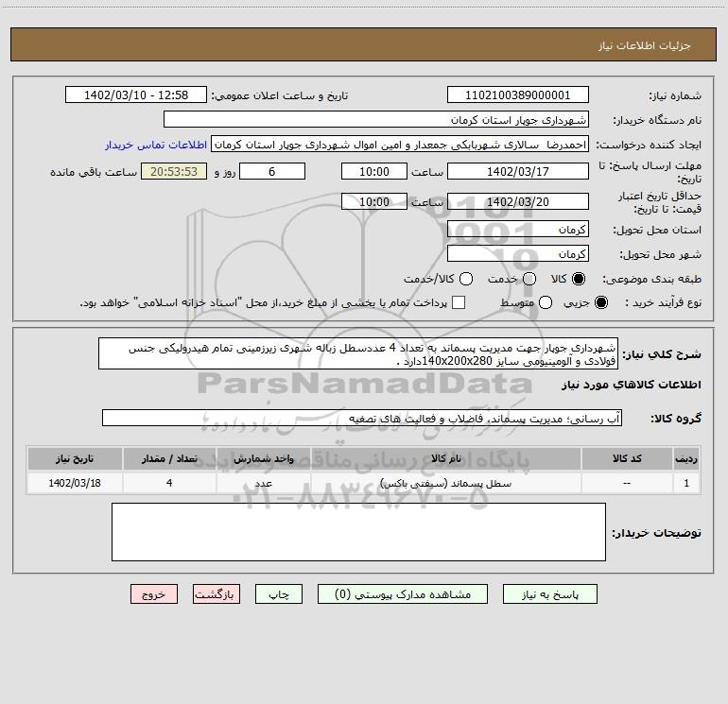Click the خروج exit button
The image size is (728, 704).
[x=154, y=594]
